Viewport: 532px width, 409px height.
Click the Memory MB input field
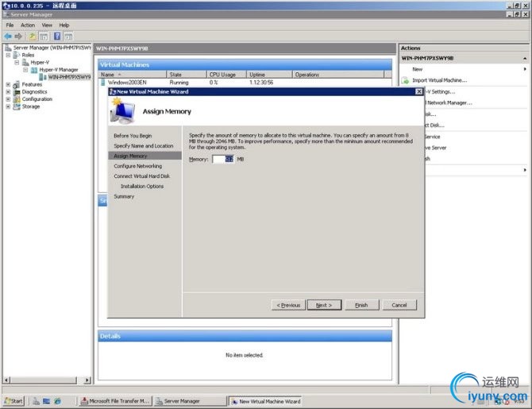tap(223, 159)
